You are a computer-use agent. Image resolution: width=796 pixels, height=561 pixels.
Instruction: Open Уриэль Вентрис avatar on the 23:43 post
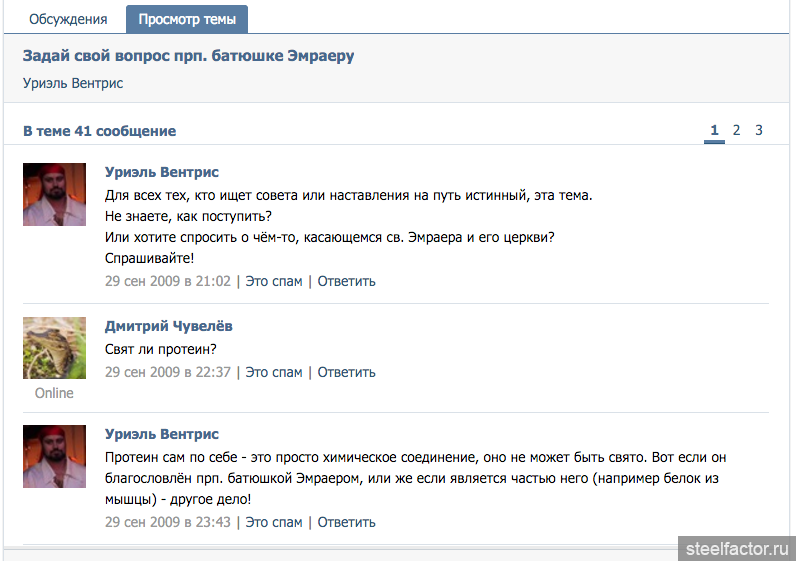[54, 456]
